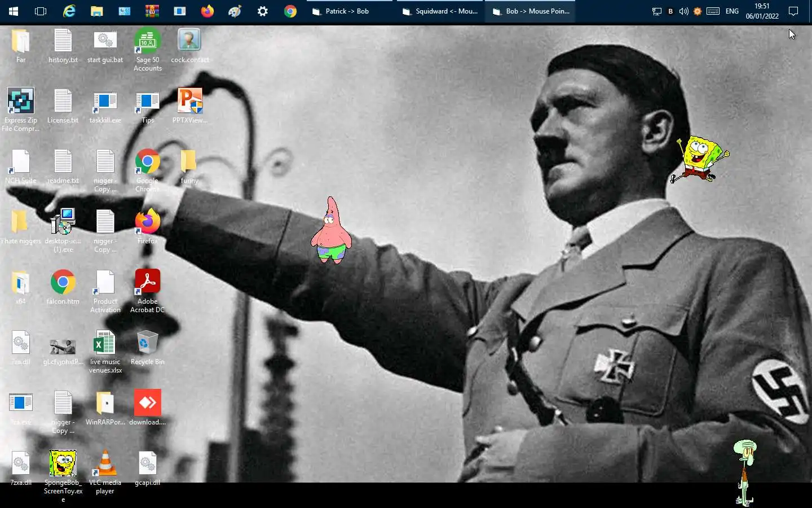Click the Squidward screen toy character
This screenshot has height=508, width=812.
pyautogui.click(x=745, y=473)
